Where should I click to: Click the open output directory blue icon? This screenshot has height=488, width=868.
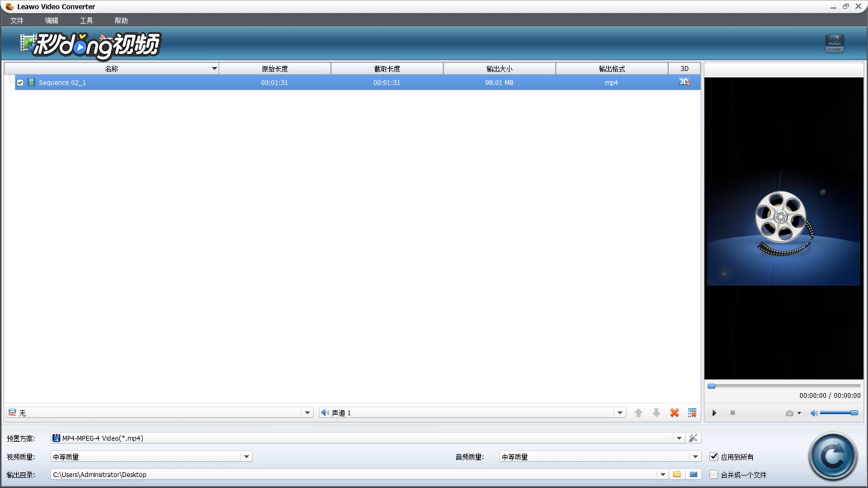coord(693,474)
